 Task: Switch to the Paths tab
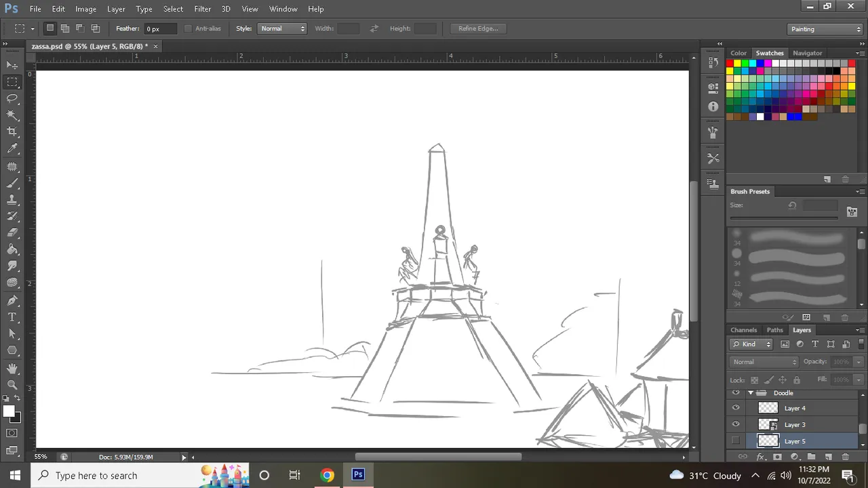click(x=775, y=330)
